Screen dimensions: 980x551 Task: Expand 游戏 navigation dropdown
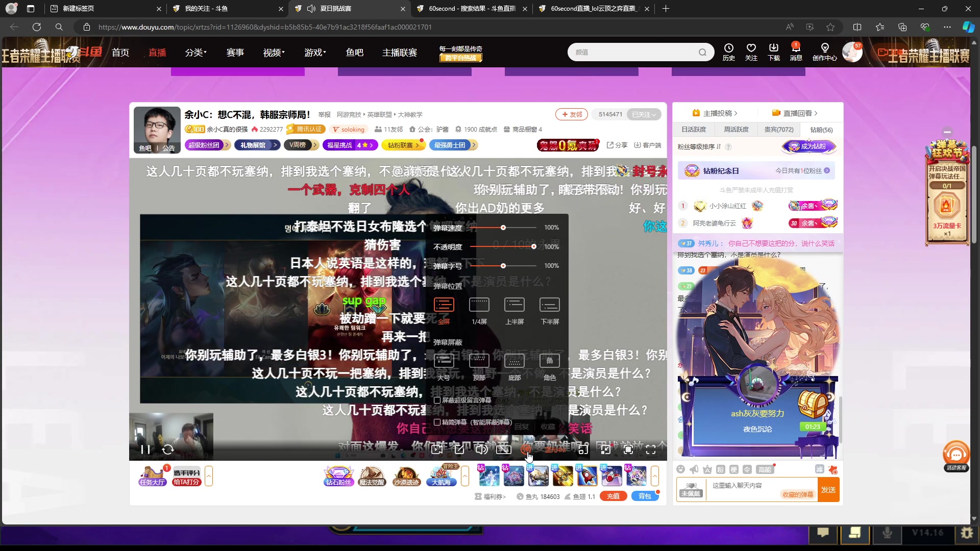click(315, 53)
